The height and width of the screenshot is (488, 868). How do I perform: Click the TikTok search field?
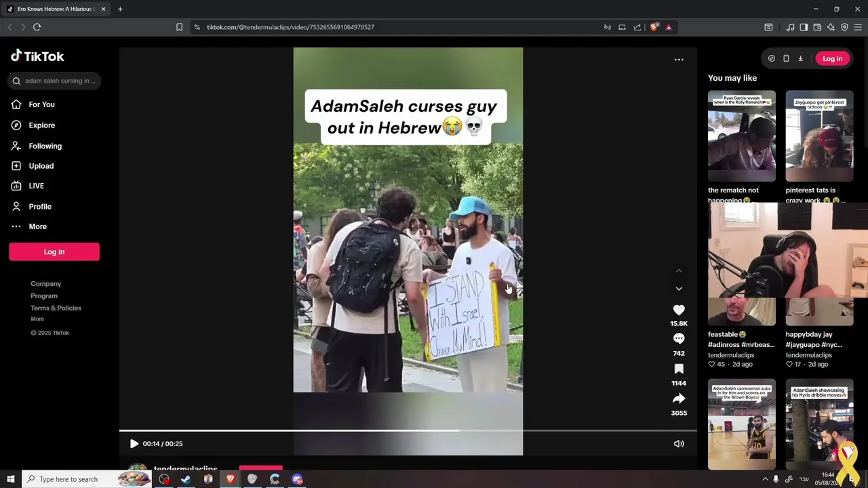click(x=54, y=81)
